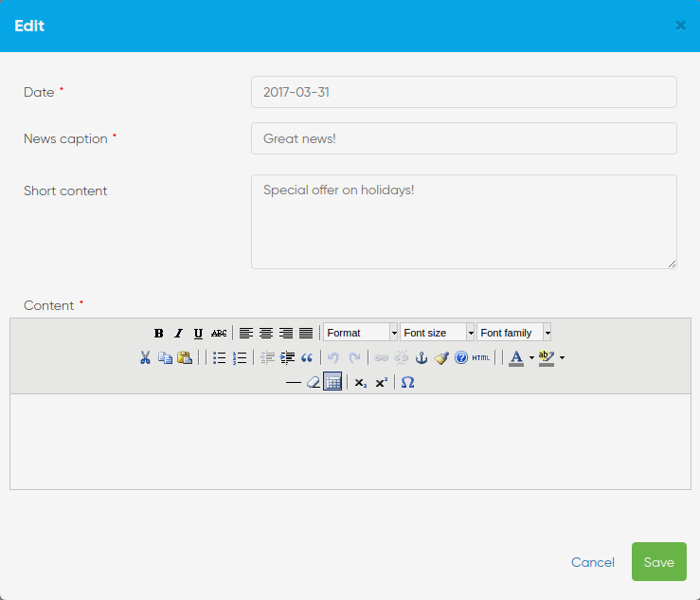
Task: Click the News caption input field
Action: click(463, 138)
